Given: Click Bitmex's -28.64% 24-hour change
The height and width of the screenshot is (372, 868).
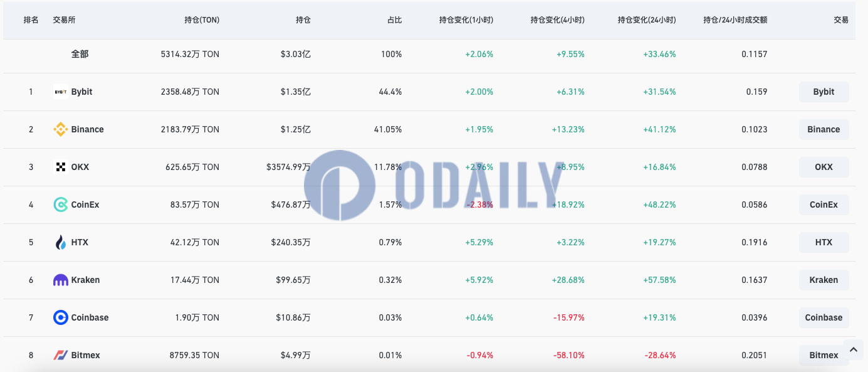Looking at the screenshot, I should pyautogui.click(x=660, y=355).
